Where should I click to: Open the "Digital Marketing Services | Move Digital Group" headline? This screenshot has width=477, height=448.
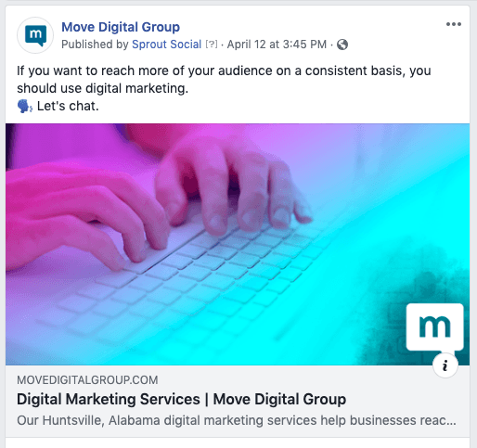181,399
